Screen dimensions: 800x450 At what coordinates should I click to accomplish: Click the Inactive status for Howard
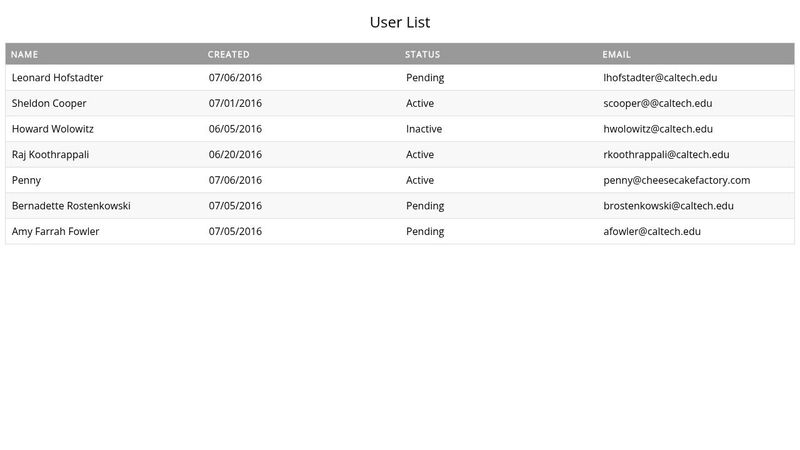424,129
